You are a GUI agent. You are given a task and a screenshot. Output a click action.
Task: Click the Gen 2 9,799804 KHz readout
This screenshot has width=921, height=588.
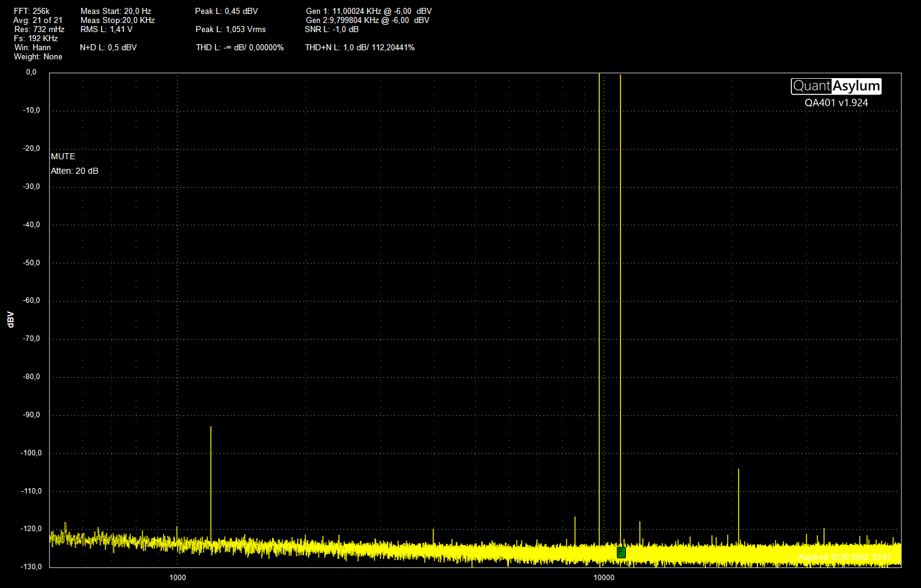pos(368,21)
